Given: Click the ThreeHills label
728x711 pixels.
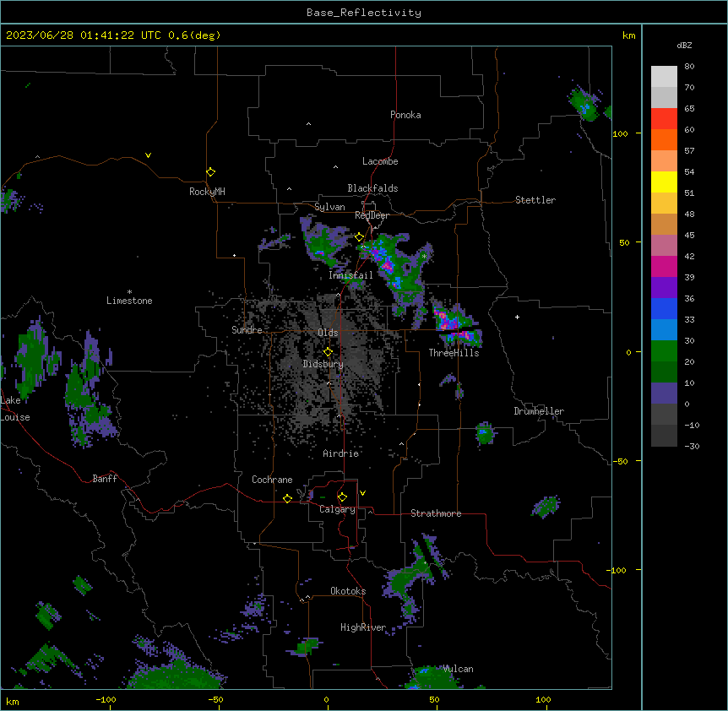Looking at the screenshot, I should [x=454, y=353].
